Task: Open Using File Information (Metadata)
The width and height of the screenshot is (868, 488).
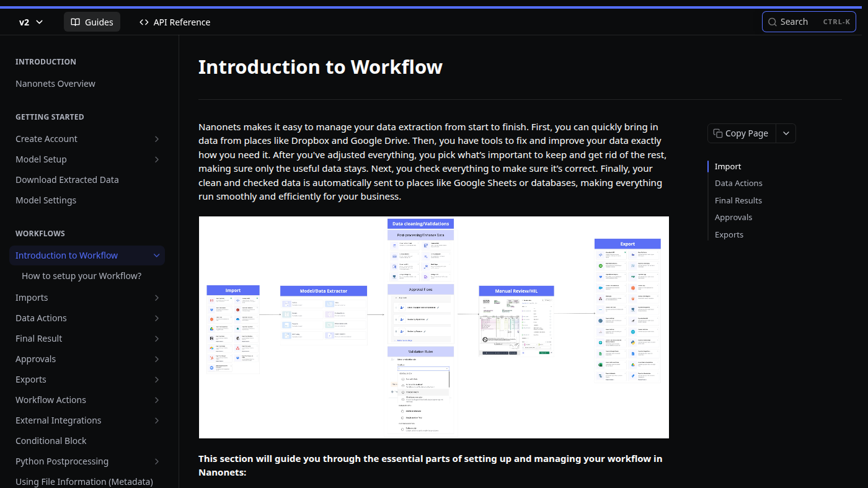Action: pyautogui.click(x=84, y=482)
